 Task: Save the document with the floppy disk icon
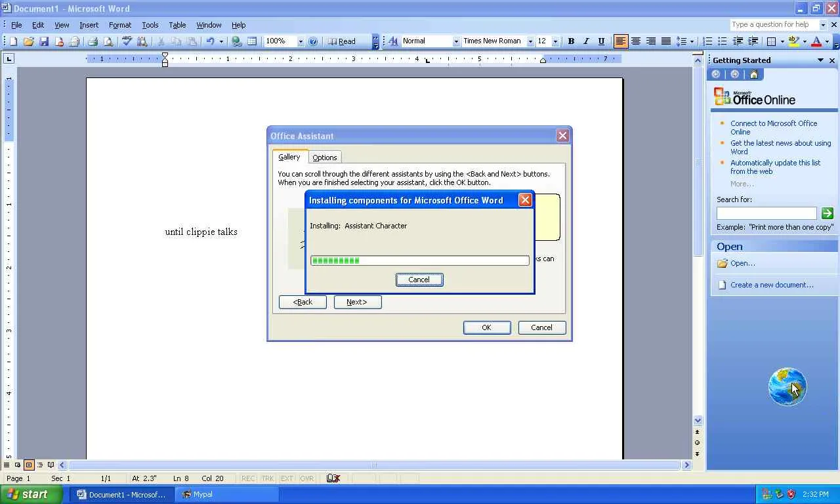tap(44, 41)
